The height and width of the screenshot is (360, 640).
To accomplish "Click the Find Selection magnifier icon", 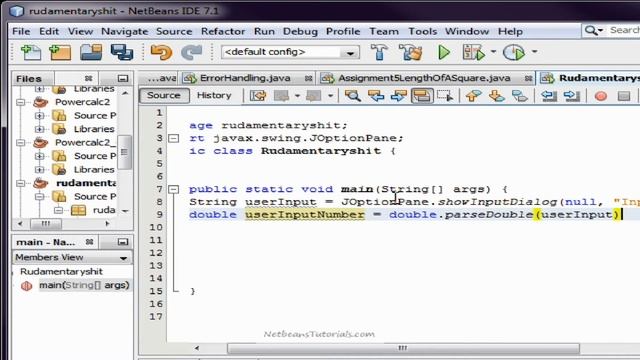I will (x=353, y=96).
